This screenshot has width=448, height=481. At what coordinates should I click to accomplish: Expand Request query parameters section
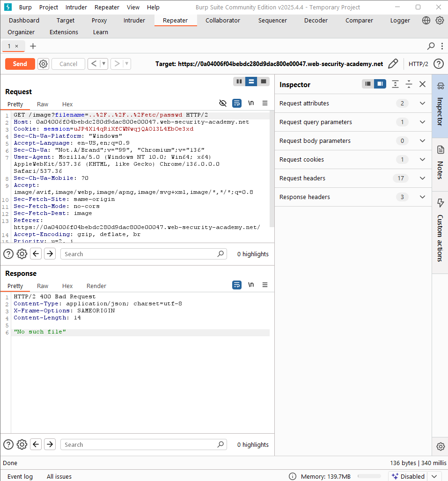coord(353,122)
